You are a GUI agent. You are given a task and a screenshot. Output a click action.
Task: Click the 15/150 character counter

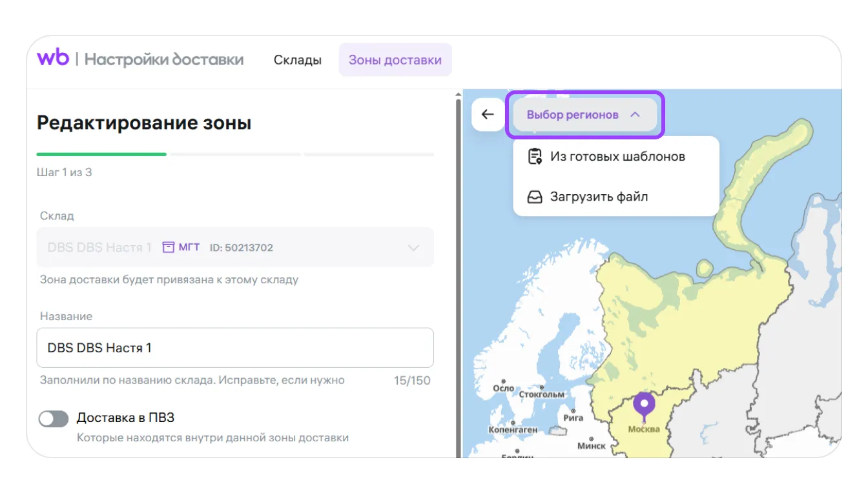[412, 380]
